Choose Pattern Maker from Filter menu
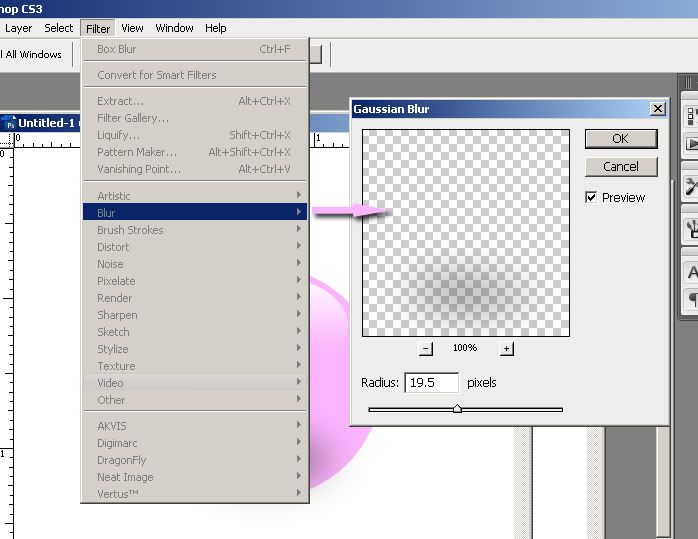698x539 pixels. coord(195,152)
